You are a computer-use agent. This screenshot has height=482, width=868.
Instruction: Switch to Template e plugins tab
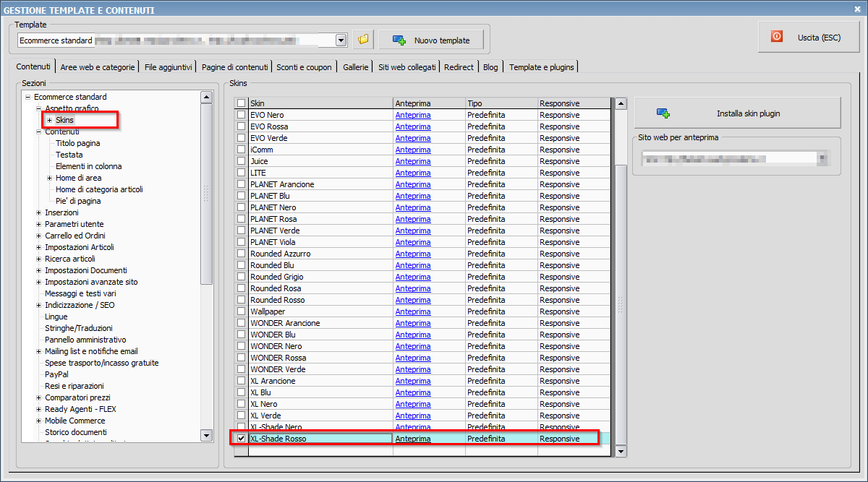(542, 67)
